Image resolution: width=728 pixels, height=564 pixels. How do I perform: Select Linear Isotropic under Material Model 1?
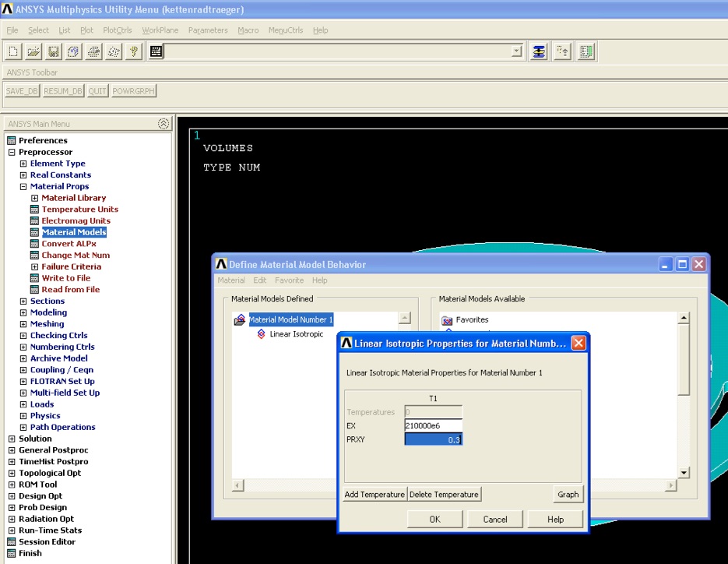tap(296, 334)
